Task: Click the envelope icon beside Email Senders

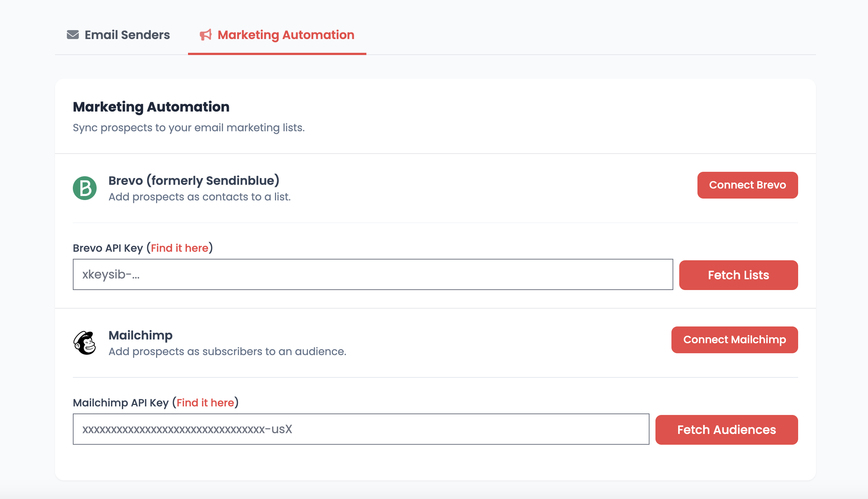Action: click(73, 35)
